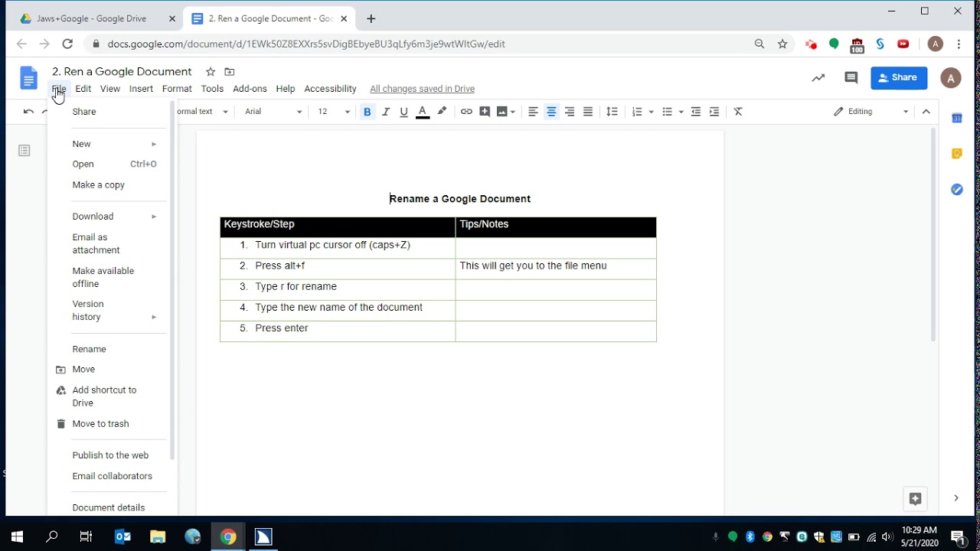Open Calendar in the side panel
Screen dimensions: 980x551
(x=957, y=118)
